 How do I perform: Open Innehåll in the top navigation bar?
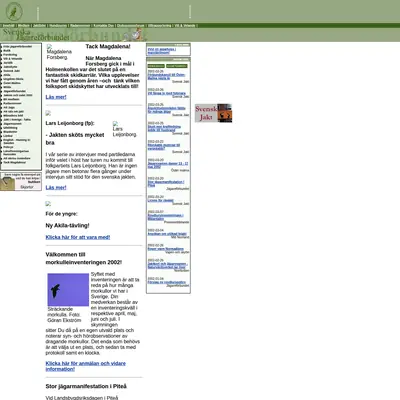pyautogui.click(x=9, y=25)
